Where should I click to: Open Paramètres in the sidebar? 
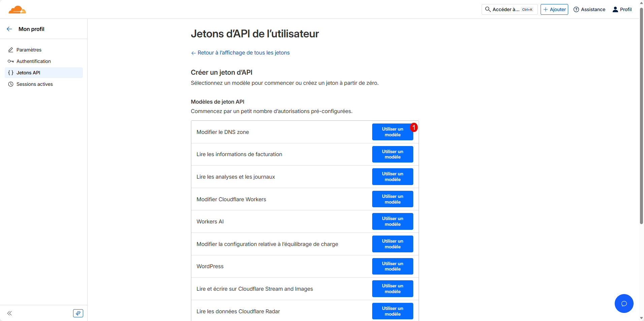29,50
